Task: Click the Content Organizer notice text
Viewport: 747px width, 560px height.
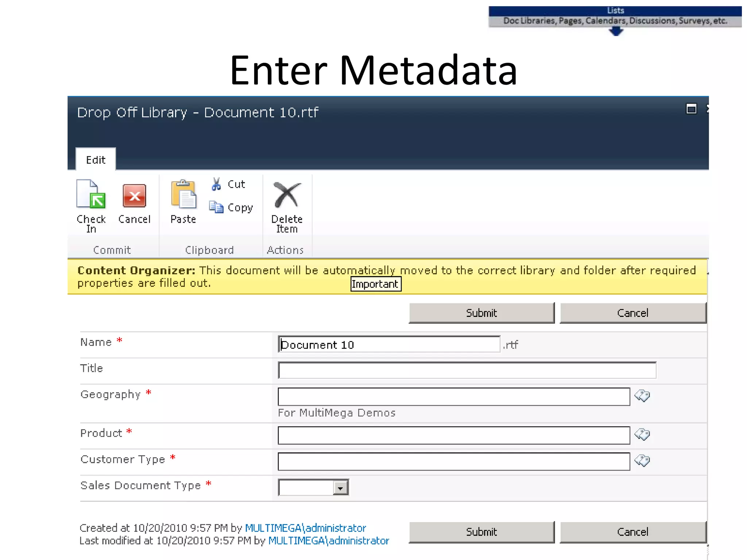Action: [x=387, y=277]
